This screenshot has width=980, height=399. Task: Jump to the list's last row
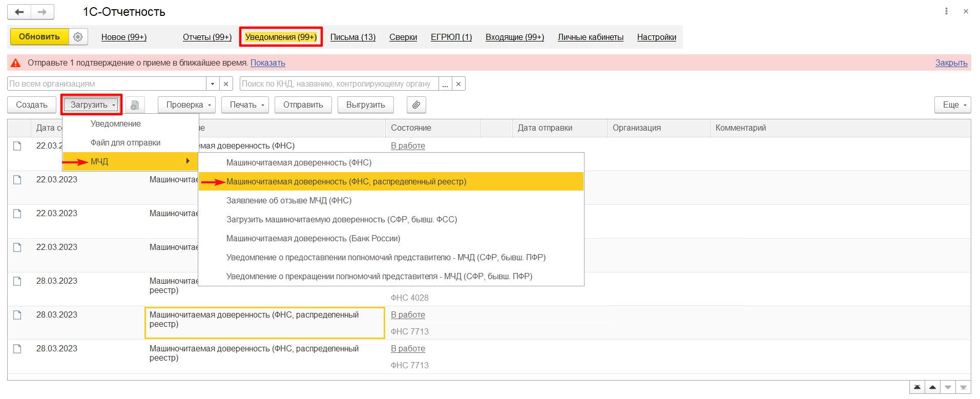963,387
